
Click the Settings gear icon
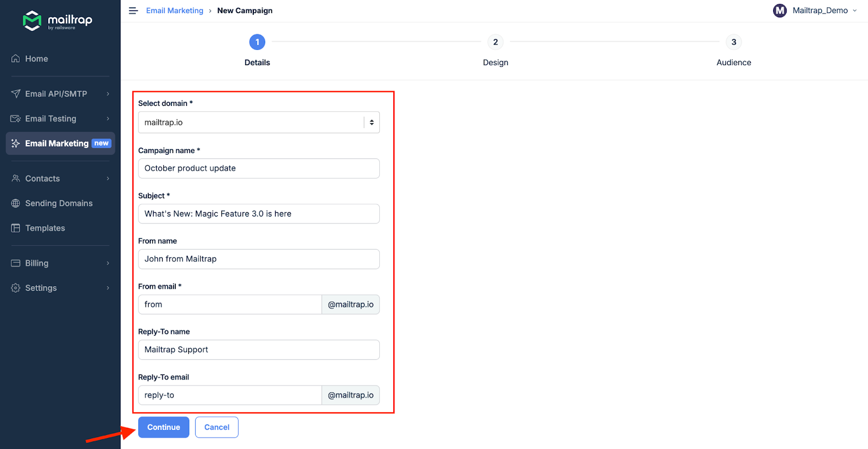click(x=16, y=288)
